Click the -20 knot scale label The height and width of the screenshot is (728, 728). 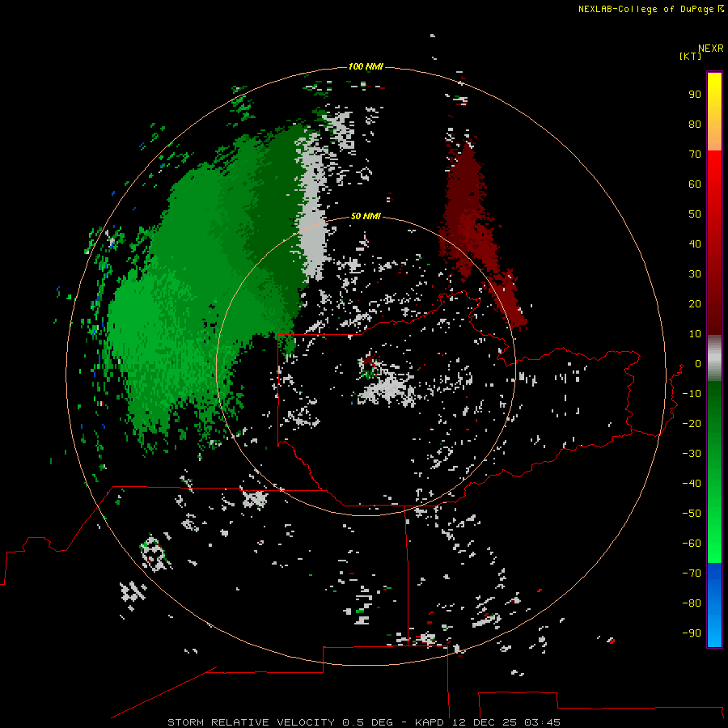(692, 423)
